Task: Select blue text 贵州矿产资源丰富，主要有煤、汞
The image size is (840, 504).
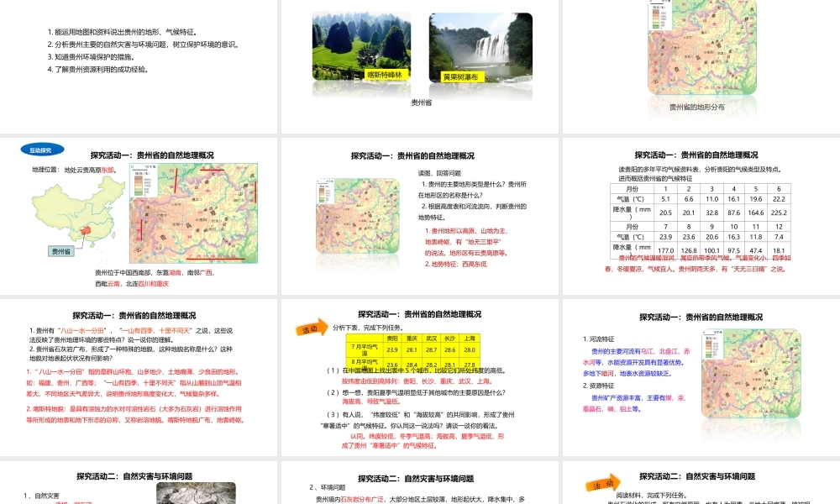Action: pos(634,403)
